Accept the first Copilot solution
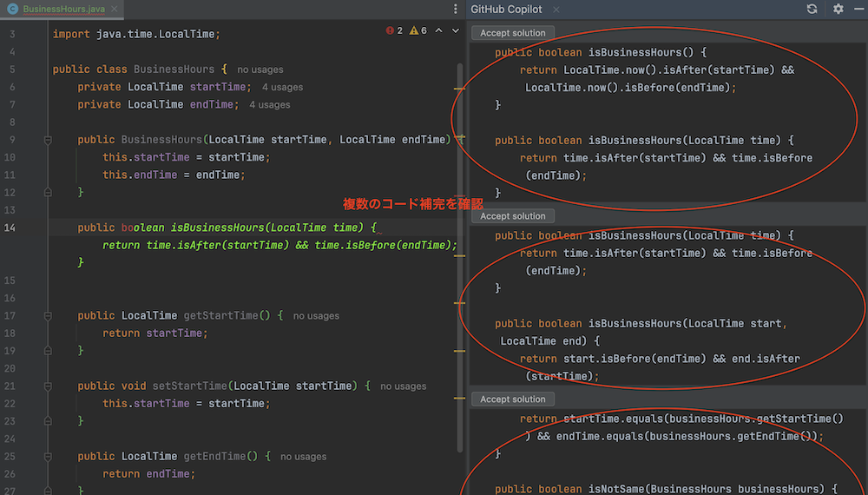 pos(513,33)
